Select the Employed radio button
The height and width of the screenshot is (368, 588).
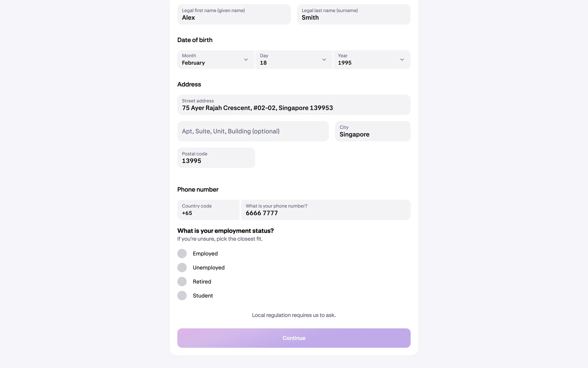click(182, 254)
